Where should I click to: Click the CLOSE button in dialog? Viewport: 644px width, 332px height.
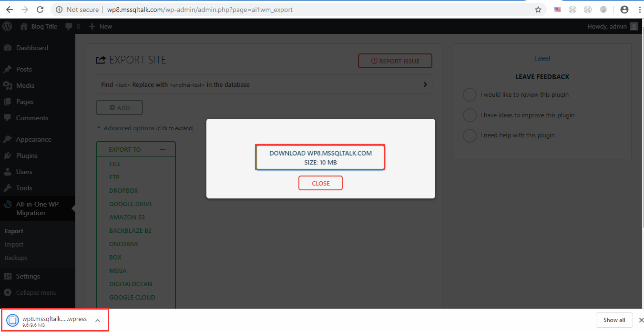point(320,183)
